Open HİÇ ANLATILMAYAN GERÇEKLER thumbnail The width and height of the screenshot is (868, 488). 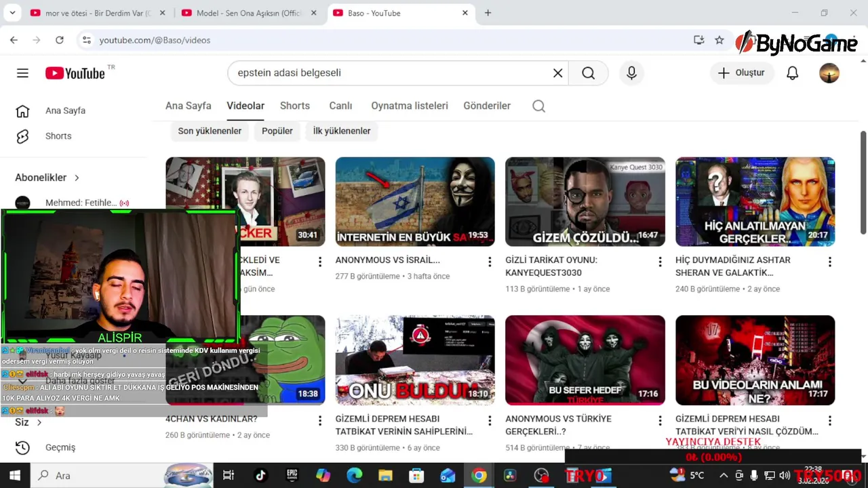755,201
